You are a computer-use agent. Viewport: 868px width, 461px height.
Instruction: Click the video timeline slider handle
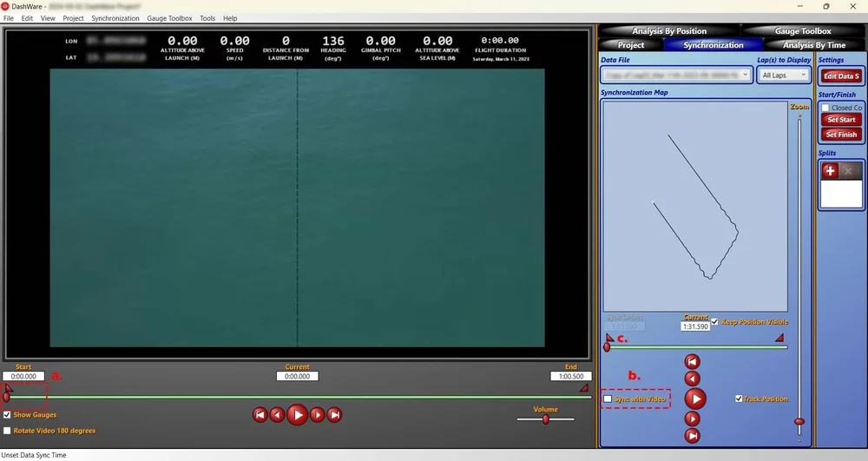pos(6,397)
